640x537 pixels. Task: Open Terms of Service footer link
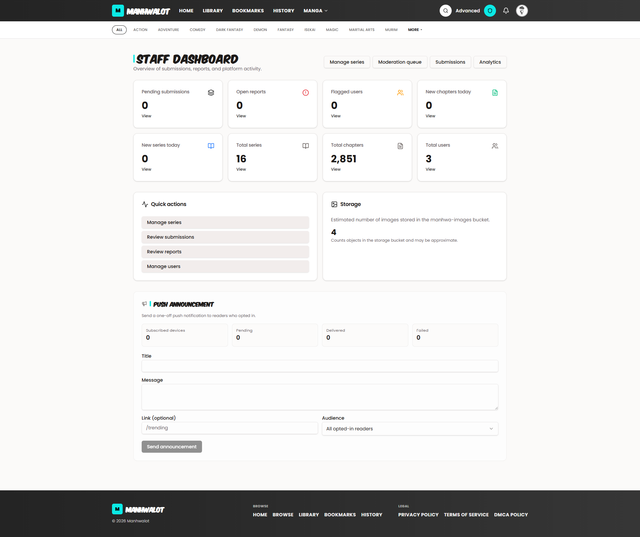pyautogui.click(x=466, y=515)
